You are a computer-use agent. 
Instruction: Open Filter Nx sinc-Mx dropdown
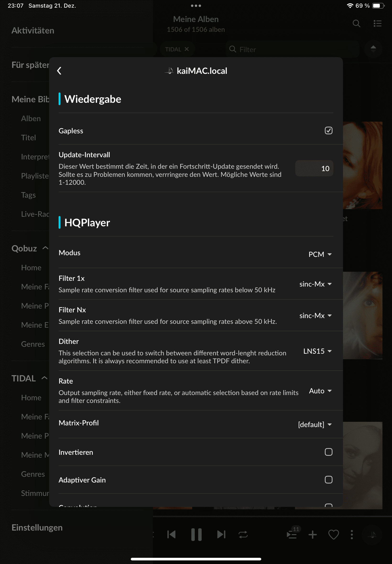coord(316,315)
